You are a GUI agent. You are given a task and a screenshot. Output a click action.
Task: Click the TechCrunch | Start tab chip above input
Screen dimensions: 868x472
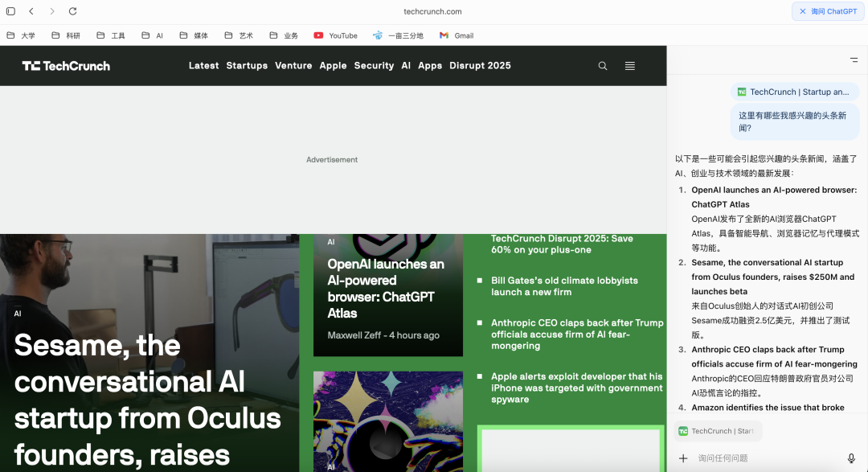click(x=718, y=431)
